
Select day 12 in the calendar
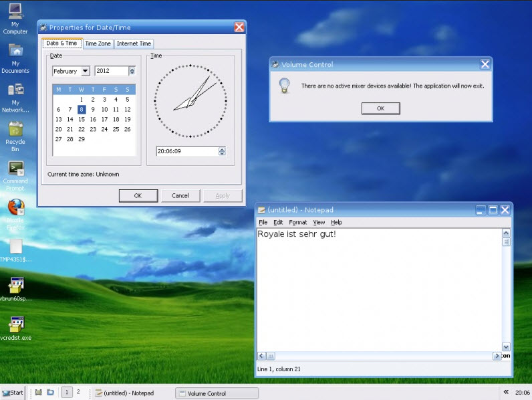coord(128,109)
